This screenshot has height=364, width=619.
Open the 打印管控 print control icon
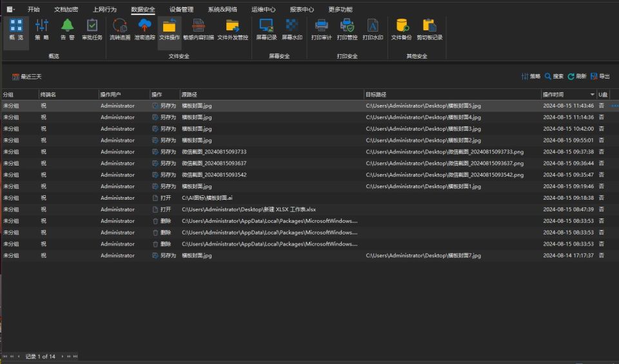click(x=347, y=30)
